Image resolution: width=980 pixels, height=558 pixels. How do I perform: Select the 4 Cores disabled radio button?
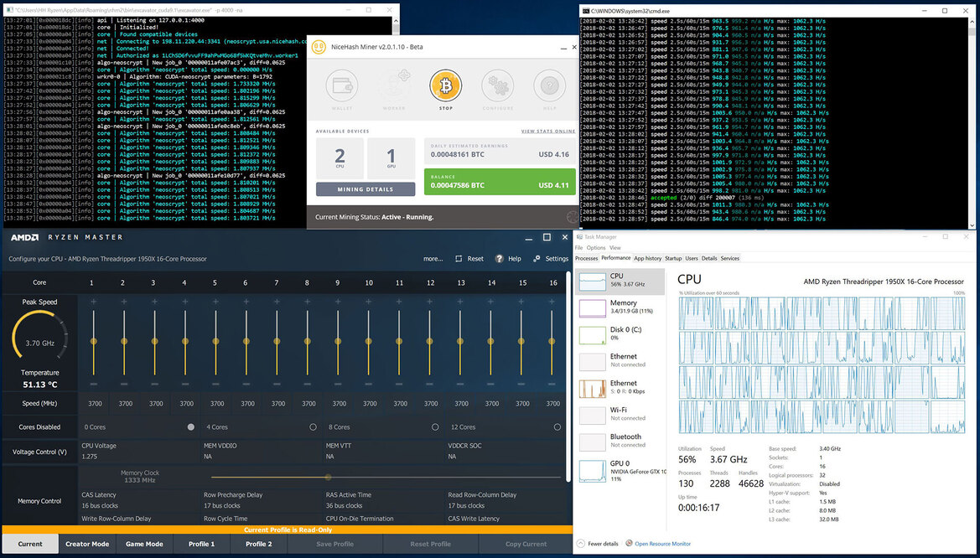[314, 427]
